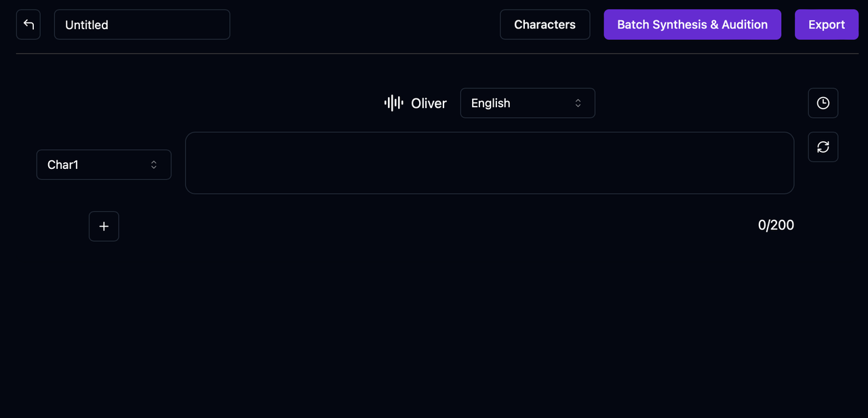Focus the Untitled project name field
Viewport: 868px width, 418px height.
tap(142, 24)
